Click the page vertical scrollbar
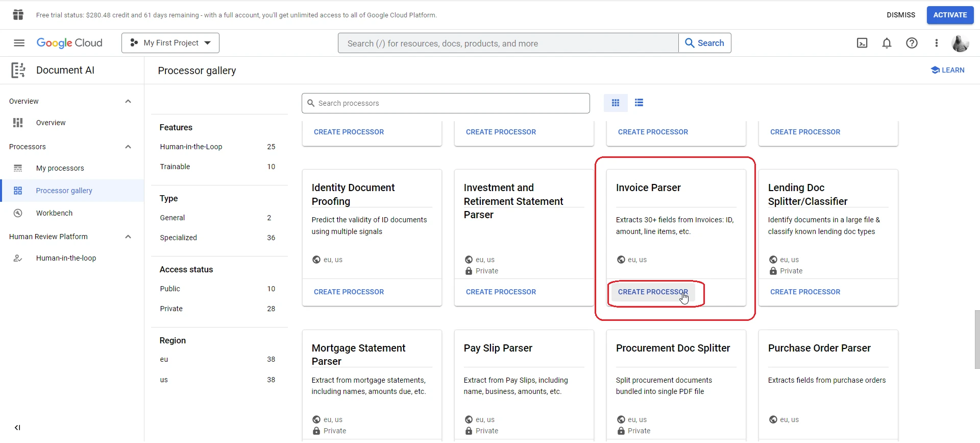 977,340
